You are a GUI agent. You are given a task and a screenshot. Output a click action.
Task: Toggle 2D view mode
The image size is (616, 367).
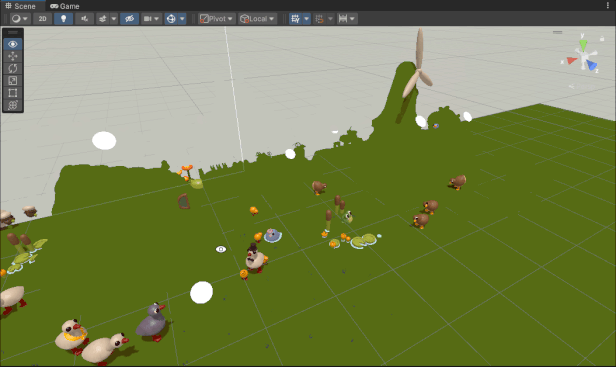coord(42,18)
